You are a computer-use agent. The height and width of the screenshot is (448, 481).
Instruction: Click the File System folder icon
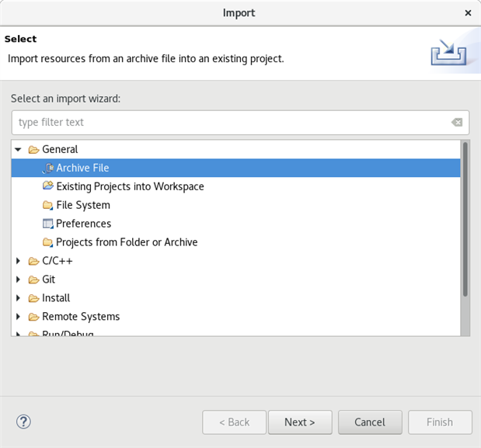(48, 205)
